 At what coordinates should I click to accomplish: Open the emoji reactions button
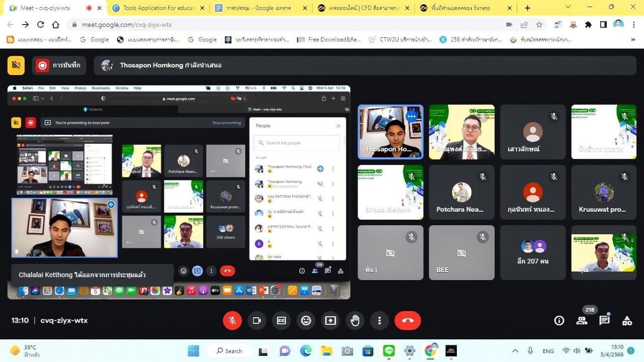(306, 320)
